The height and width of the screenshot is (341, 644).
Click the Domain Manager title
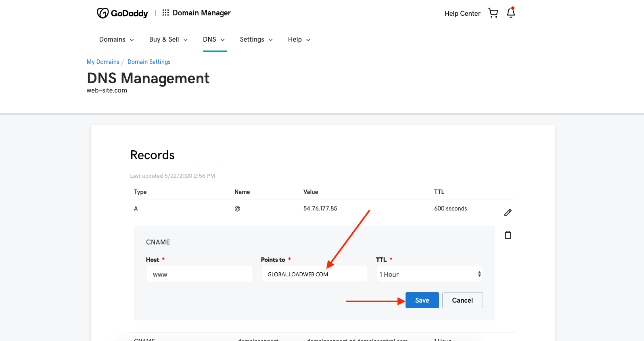pos(202,13)
